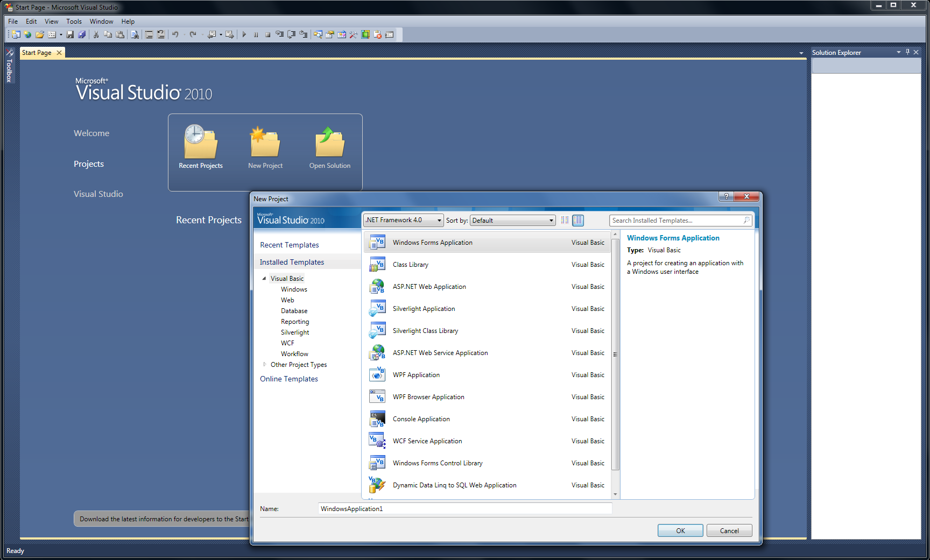Click the Redo arrow icon

(x=193, y=34)
